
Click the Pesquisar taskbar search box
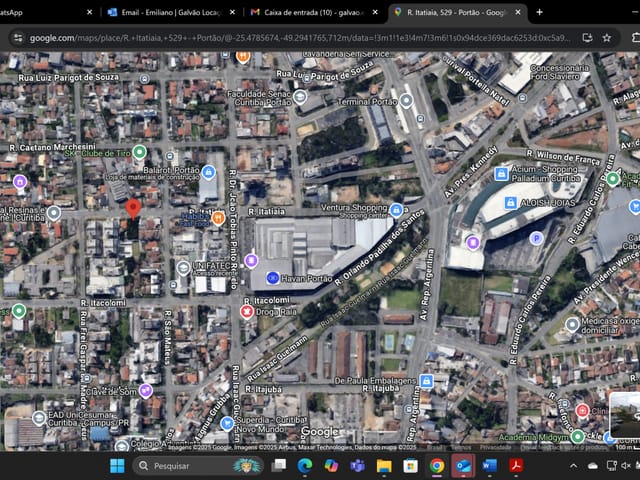pos(198,466)
